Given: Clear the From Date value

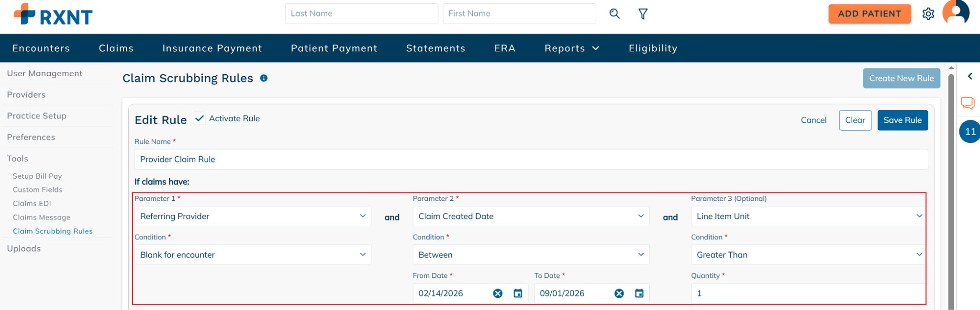Looking at the screenshot, I should coord(498,293).
